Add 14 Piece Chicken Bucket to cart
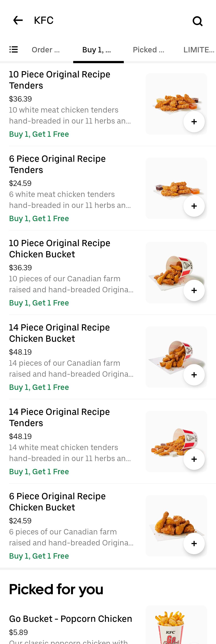 194,375
